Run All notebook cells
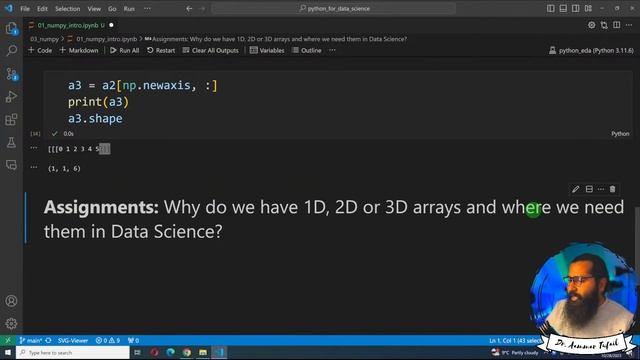The image size is (640, 360). [124, 50]
